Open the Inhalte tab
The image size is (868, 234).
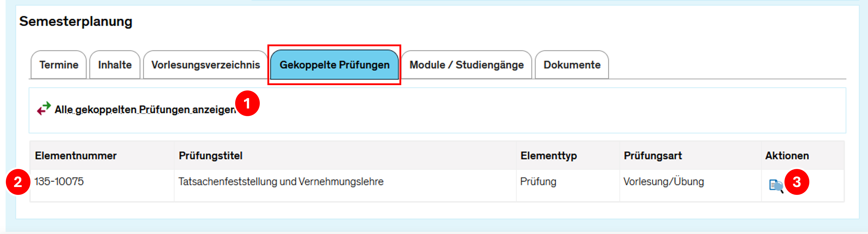(x=115, y=65)
